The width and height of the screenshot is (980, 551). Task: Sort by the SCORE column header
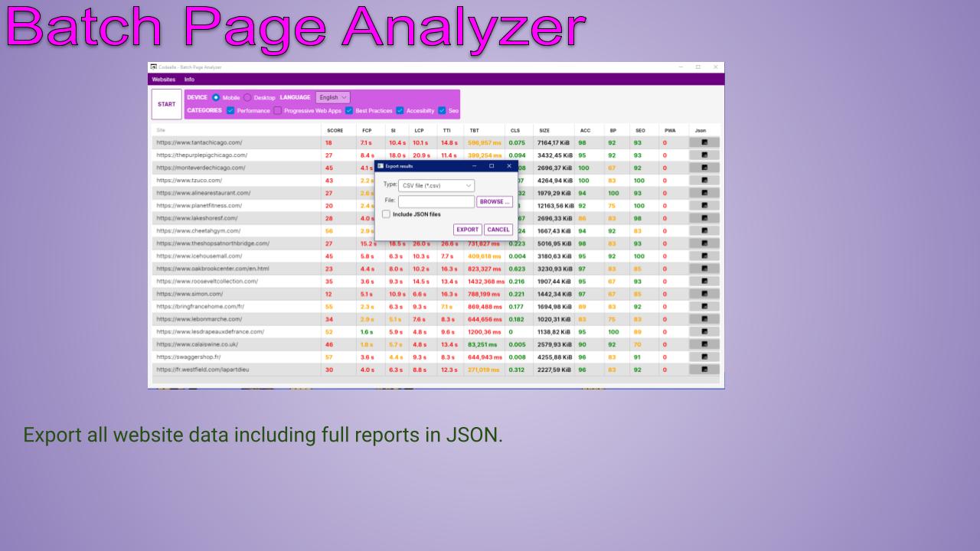click(335, 131)
